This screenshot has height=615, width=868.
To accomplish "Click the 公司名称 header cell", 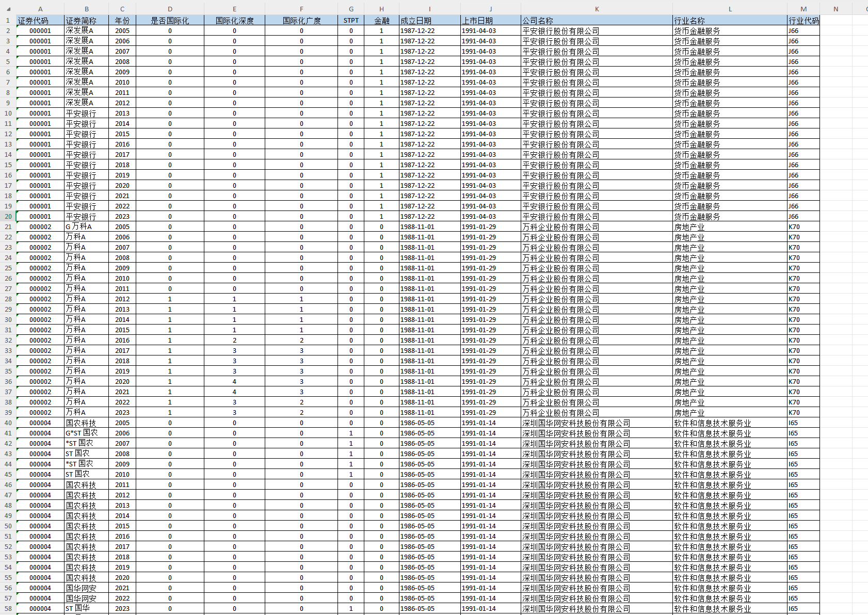I will tap(597, 21).
